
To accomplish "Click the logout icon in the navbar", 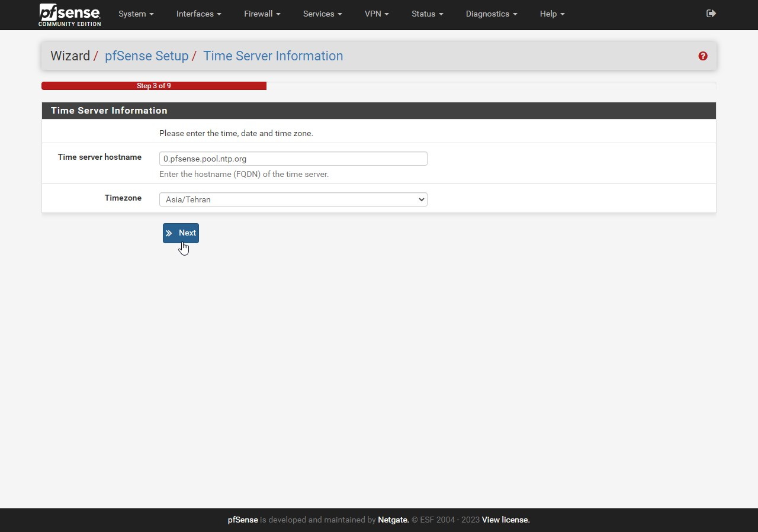I will pos(711,14).
